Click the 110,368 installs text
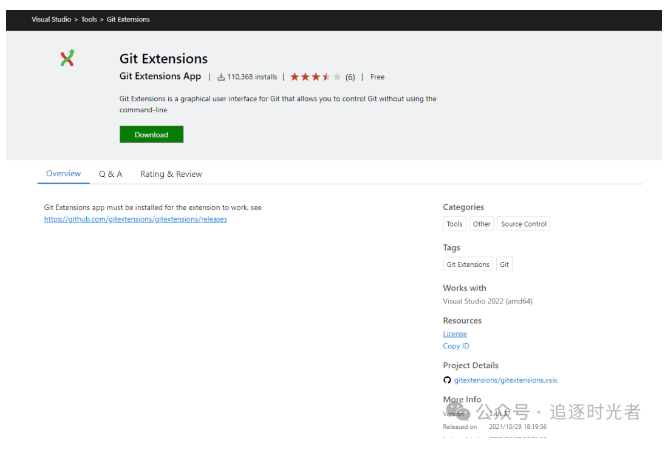The height and width of the screenshot is (457, 666). [252, 77]
